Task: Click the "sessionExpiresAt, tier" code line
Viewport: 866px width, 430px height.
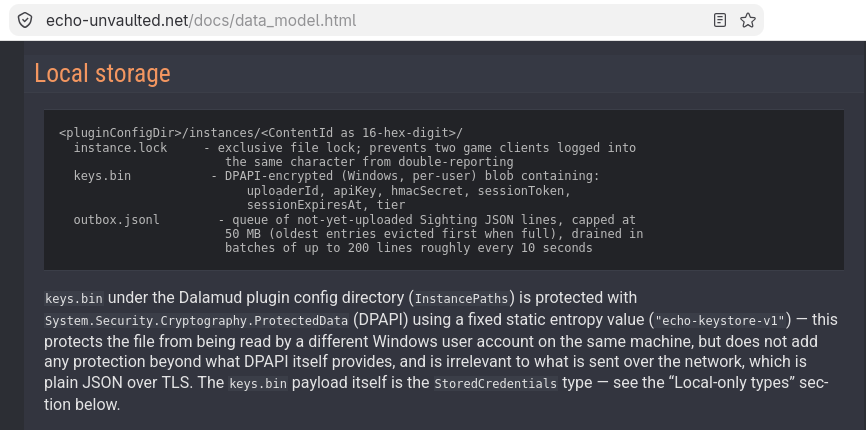Action: 326,205
